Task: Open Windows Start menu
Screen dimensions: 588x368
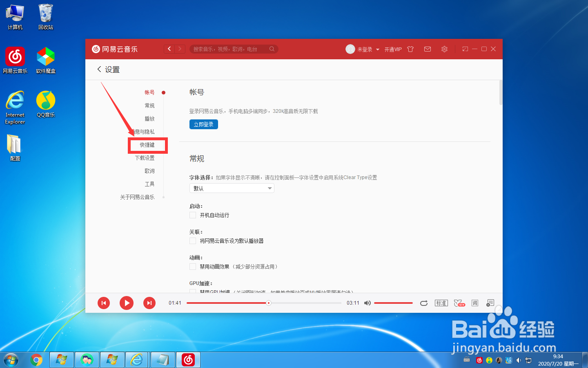Action: [11, 360]
